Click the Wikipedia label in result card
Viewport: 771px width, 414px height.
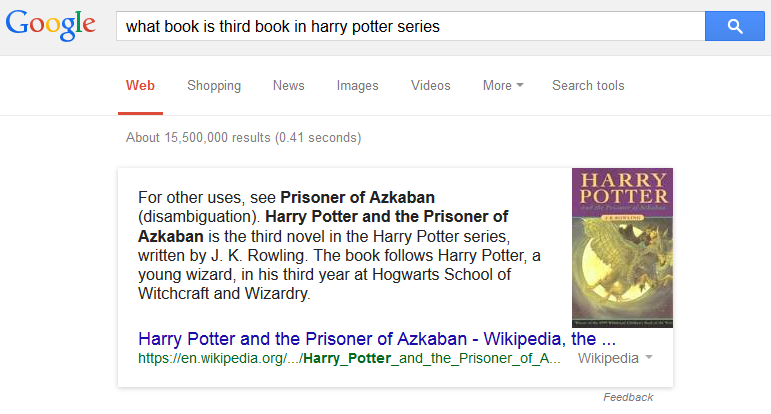[608, 357]
